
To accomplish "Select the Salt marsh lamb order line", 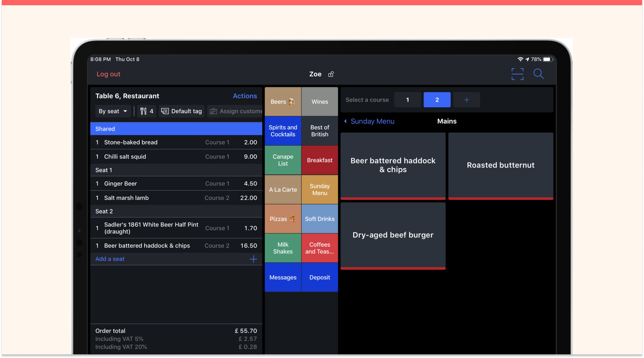I will pyautogui.click(x=176, y=198).
